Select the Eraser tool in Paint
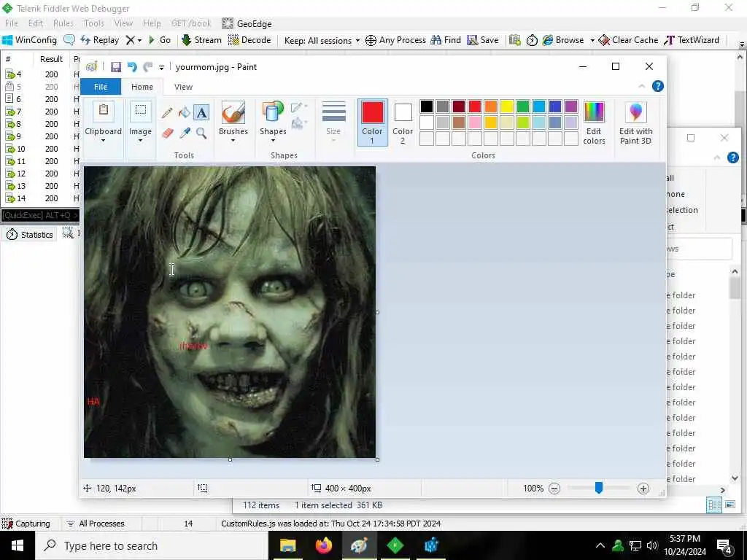Viewport: 747px width, 560px height. click(167, 133)
